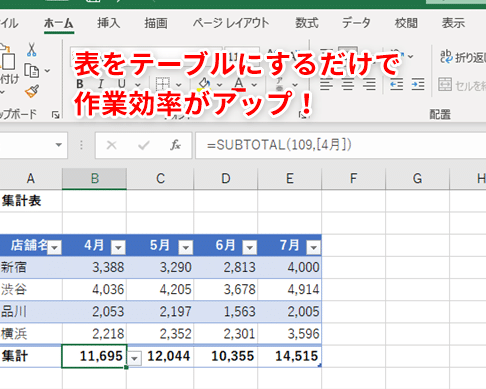Viewport: 486px width, 389px height.
Task: Open 7月 column filter dropdown
Action: click(x=314, y=248)
